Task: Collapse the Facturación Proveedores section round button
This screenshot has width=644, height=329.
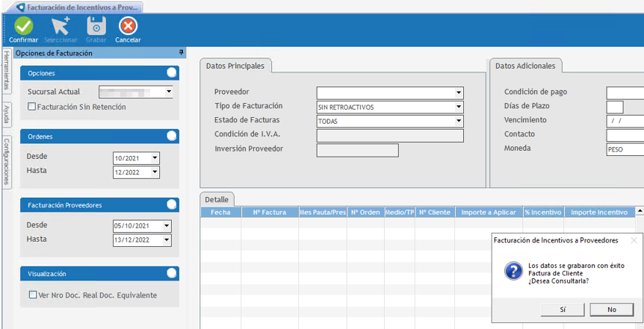Action: pyautogui.click(x=172, y=204)
